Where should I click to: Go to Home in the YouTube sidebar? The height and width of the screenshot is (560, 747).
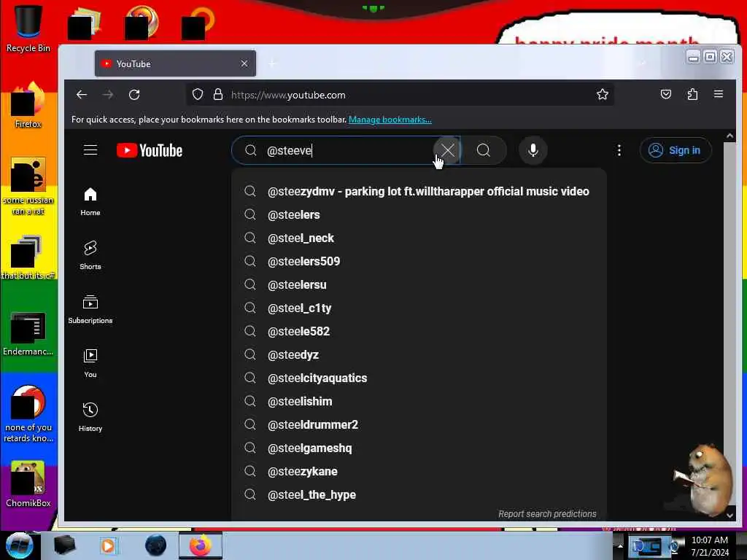(90, 201)
